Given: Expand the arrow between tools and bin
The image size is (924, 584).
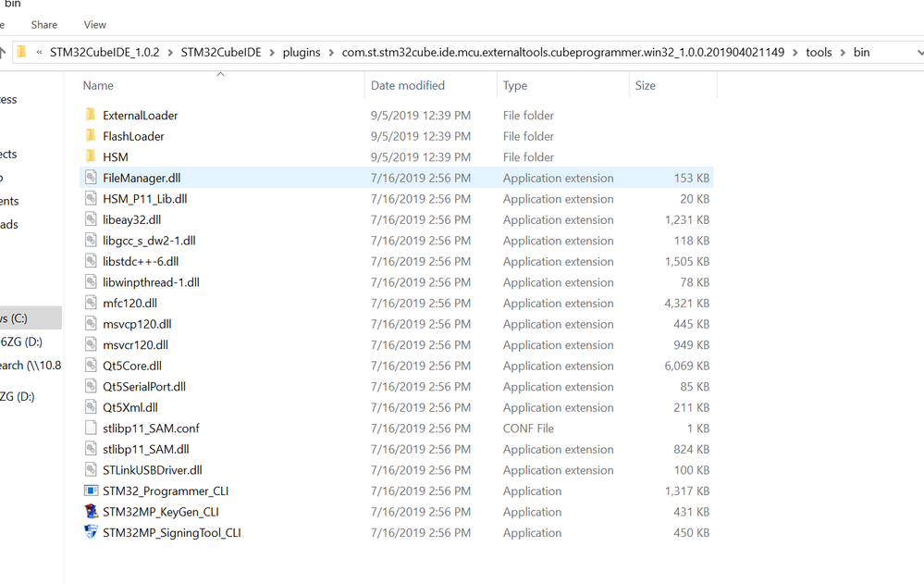Looking at the screenshot, I should coord(844,53).
